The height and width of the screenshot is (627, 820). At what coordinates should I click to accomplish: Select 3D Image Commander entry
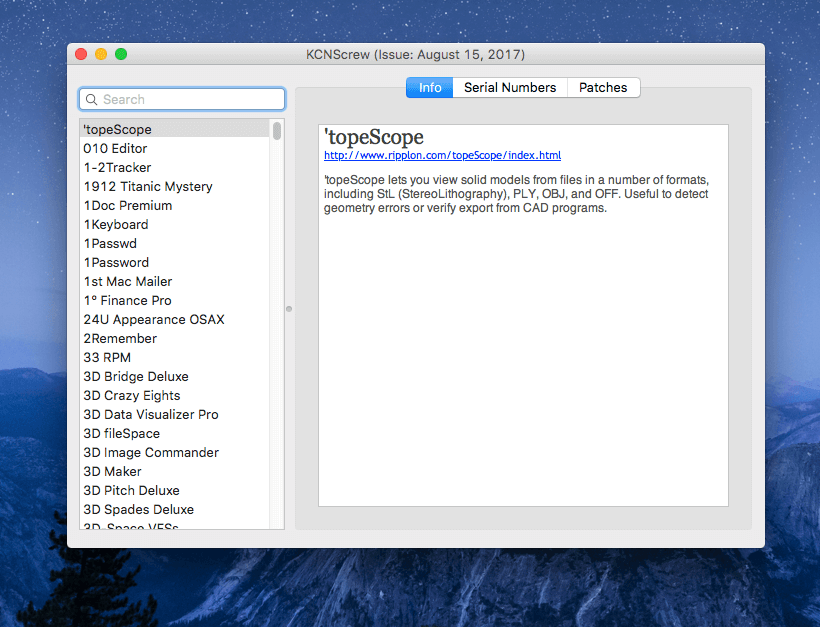point(175,452)
